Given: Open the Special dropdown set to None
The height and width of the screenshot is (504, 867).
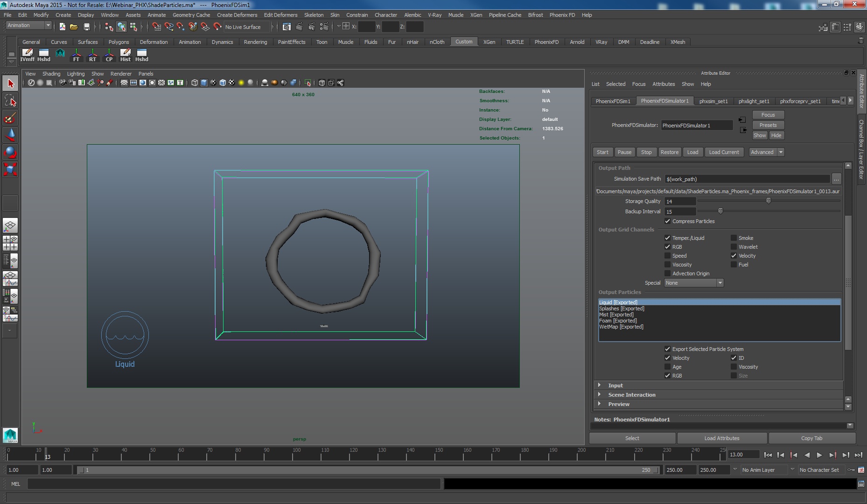Looking at the screenshot, I should [x=694, y=283].
